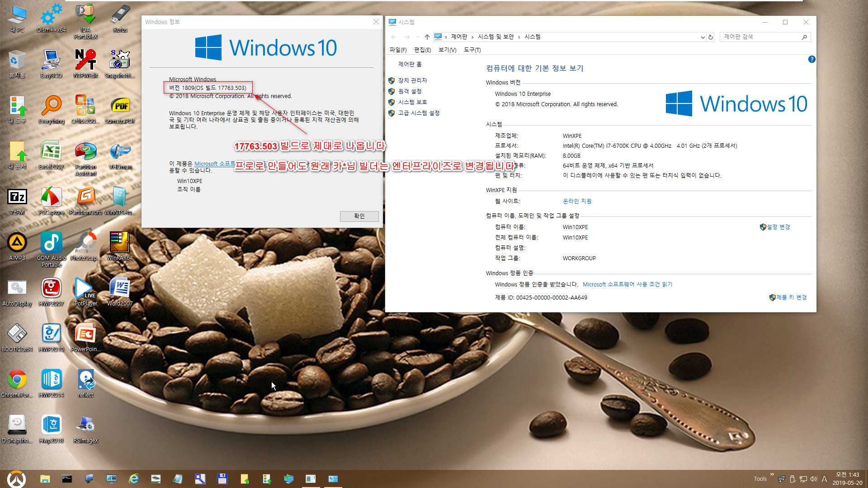Open HWP2010 desktop icon
The width and height of the screenshot is (868, 488).
tap(51, 338)
